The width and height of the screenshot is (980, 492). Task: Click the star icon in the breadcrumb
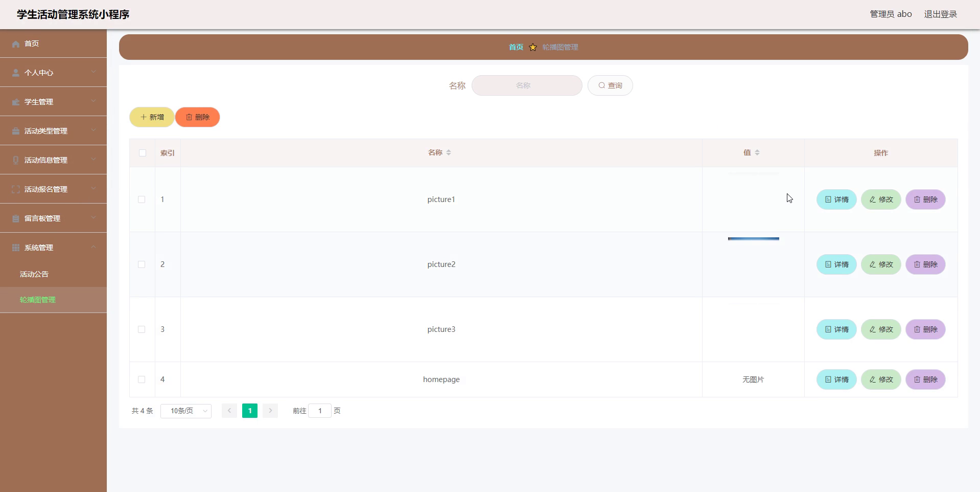pos(533,47)
